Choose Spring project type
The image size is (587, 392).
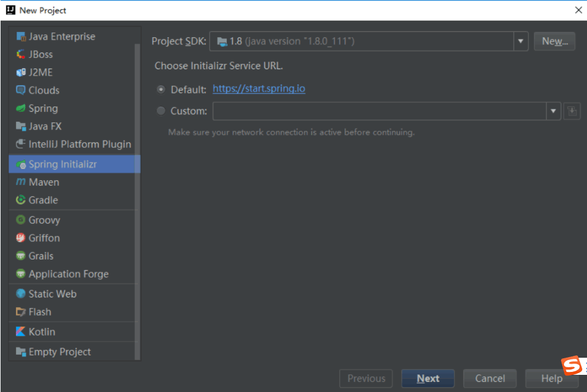[x=75, y=108]
